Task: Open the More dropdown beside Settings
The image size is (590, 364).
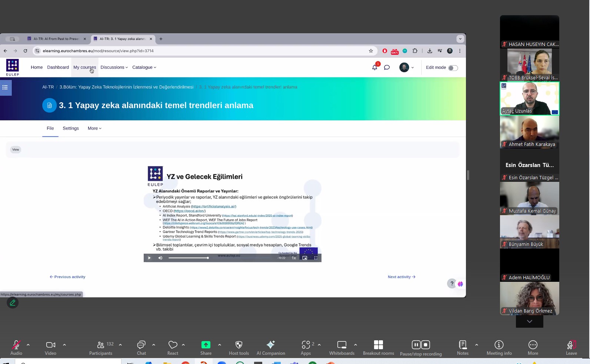Action: (94, 128)
